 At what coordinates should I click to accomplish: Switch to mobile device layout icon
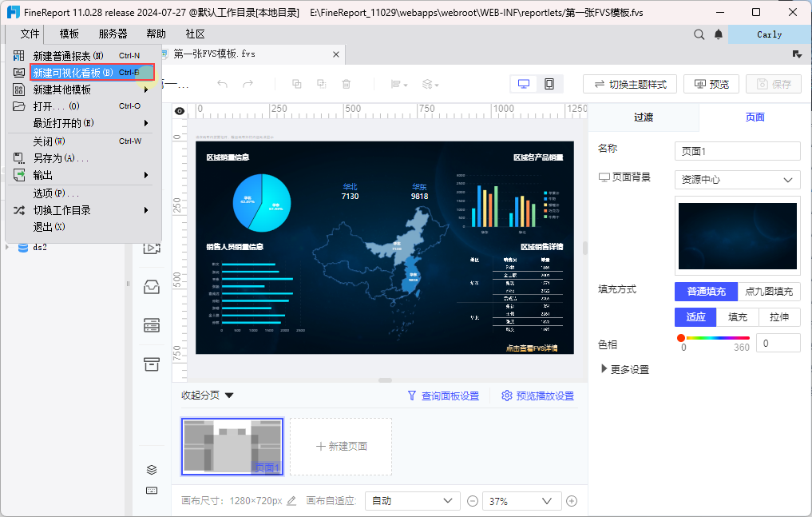coord(549,84)
